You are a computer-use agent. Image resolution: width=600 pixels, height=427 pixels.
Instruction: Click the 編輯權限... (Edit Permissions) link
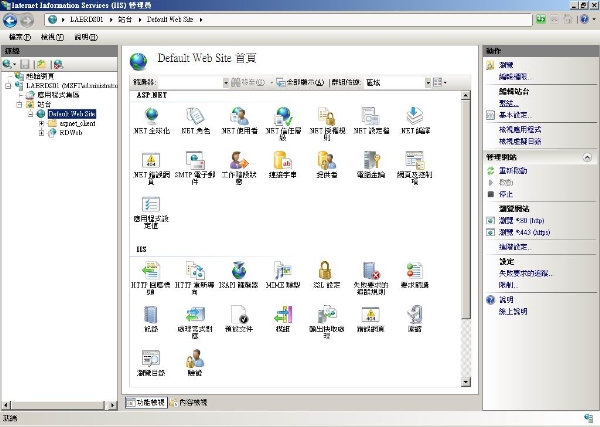click(515, 77)
